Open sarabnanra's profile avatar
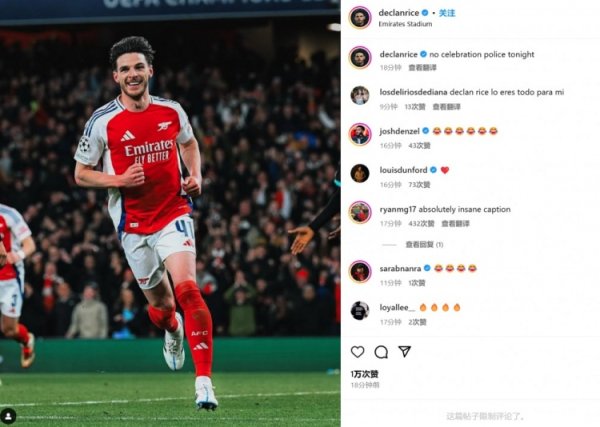This screenshot has height=427, width=600. [360, 272]
